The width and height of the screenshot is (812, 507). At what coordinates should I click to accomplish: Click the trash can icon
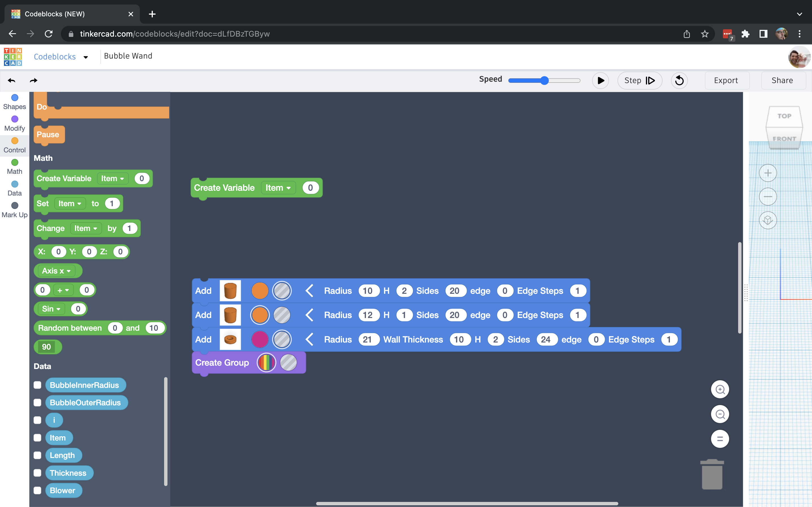[x=712, y=475]
